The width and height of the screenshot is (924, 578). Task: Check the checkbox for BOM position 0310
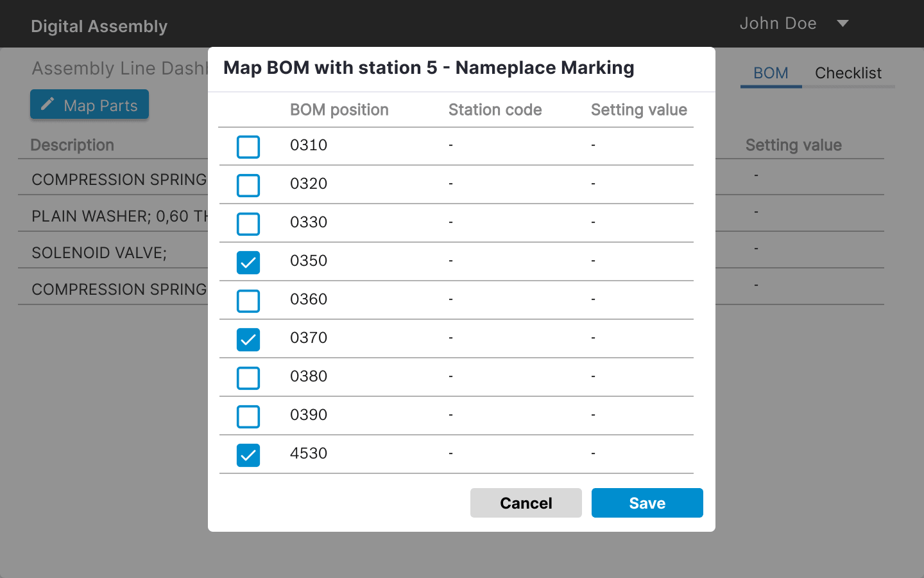point(248,146)
